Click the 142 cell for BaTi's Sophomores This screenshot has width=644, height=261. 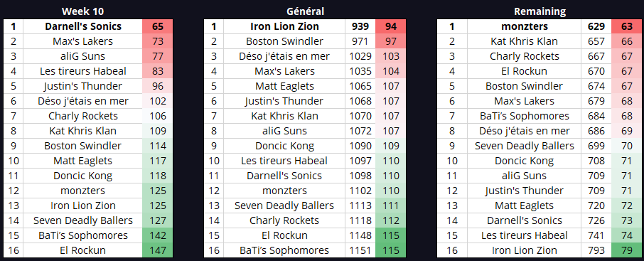158,235
